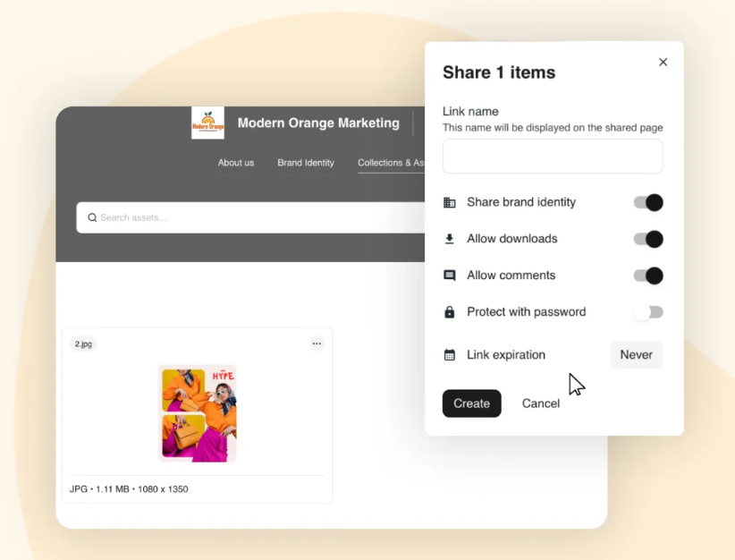Image resolution: width=735 pixels, height=560 pixels.
Task: Click the Modern Orange logo image
Action: [x=207, y=123]
